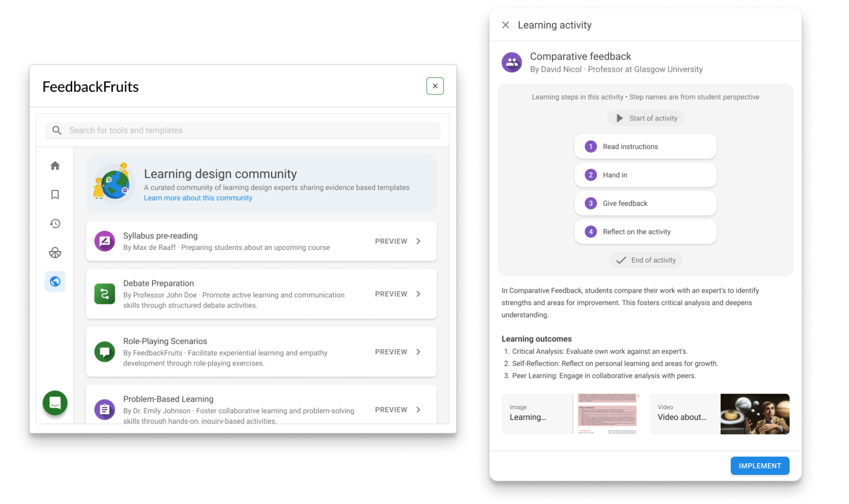The image size is (849, 504).
Task: Expand Role-Playing Scenarios with its chevron
Action: 419,352
